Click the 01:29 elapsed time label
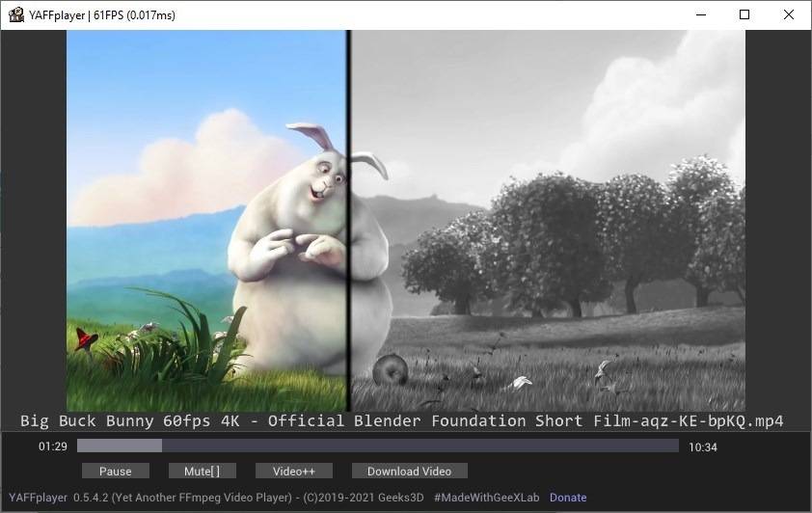 [x=53, y=446]
